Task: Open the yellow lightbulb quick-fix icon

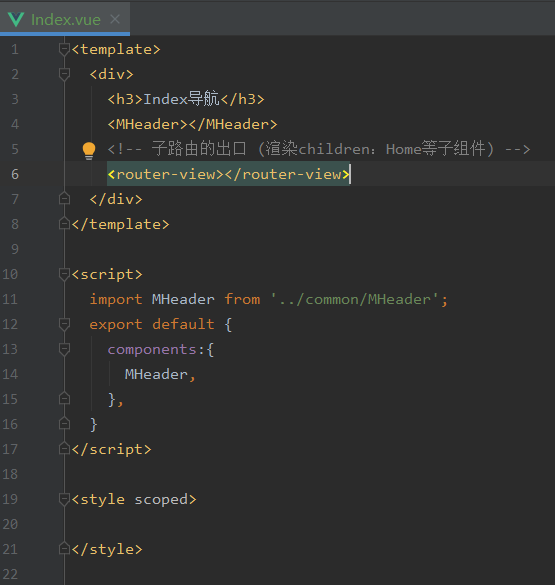Action: 89,150
